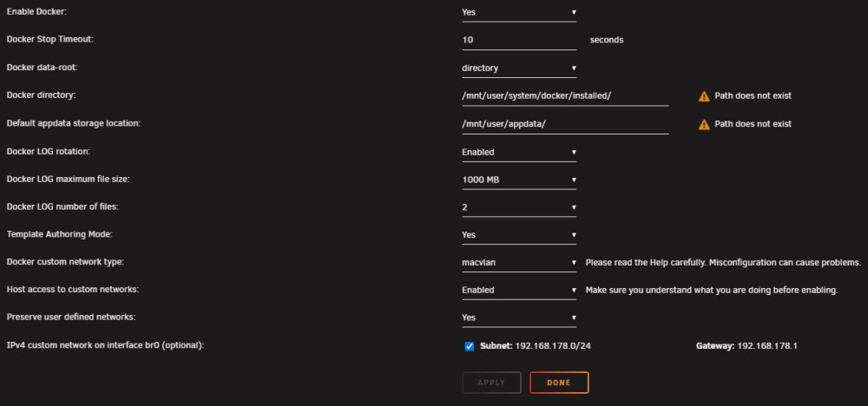Click the 'Template Authoring Mode:' label

pos(60,234)
